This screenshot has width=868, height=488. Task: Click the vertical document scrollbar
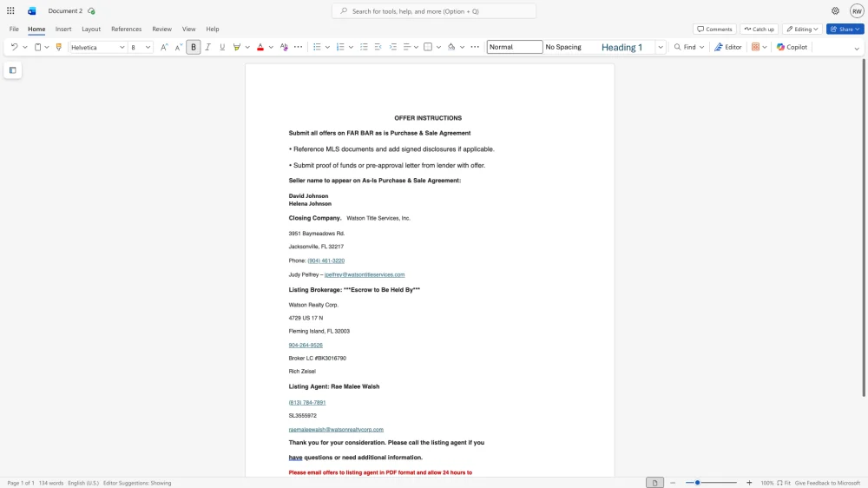864,228
